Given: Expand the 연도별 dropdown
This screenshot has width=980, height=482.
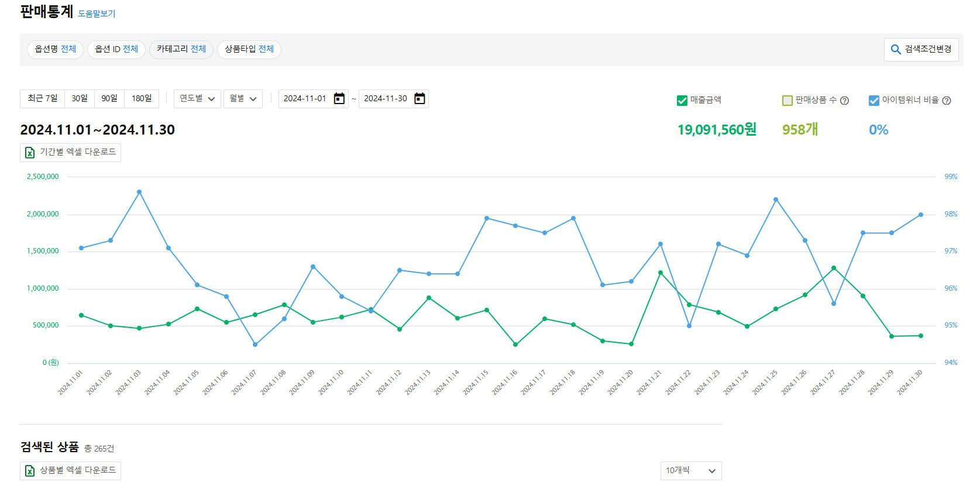Looking at the screenshot, I should (197, 99).
